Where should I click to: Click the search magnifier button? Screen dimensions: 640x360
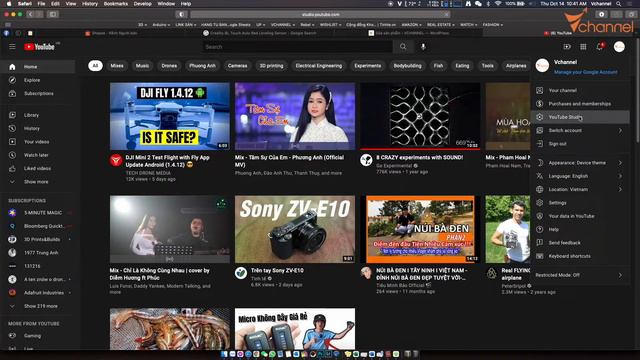(x=403, y=47)
